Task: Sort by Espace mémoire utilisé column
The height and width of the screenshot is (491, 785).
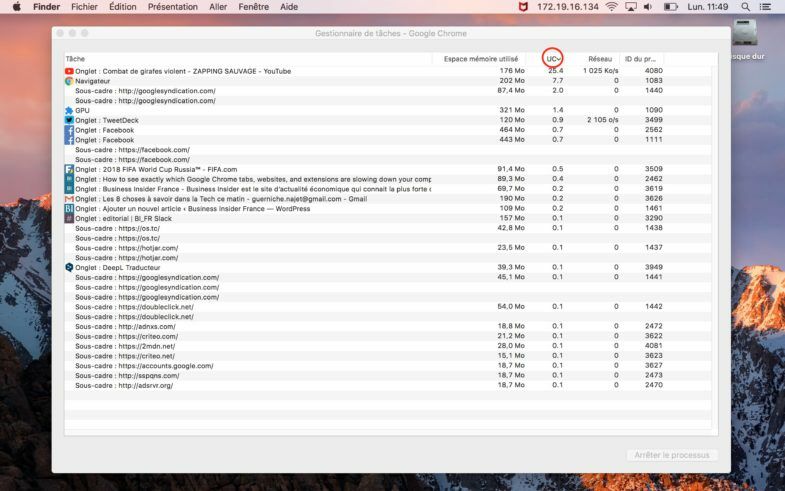Action: (481, 59)
